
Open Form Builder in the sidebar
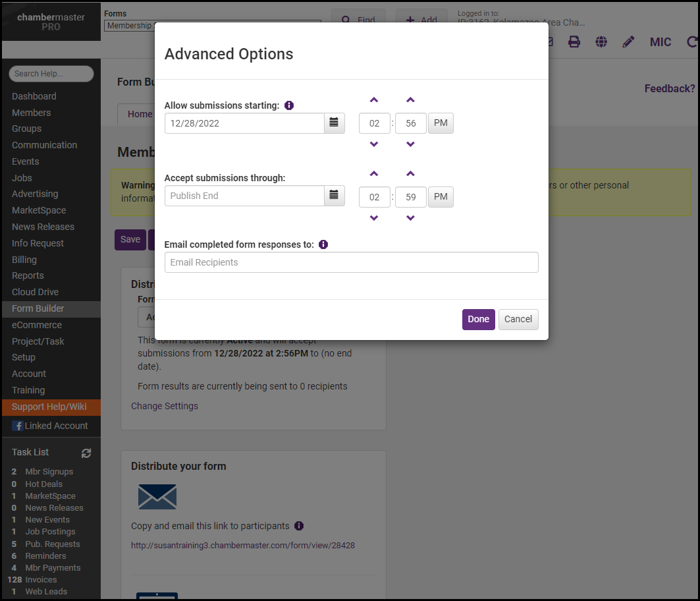pos(38,308)
